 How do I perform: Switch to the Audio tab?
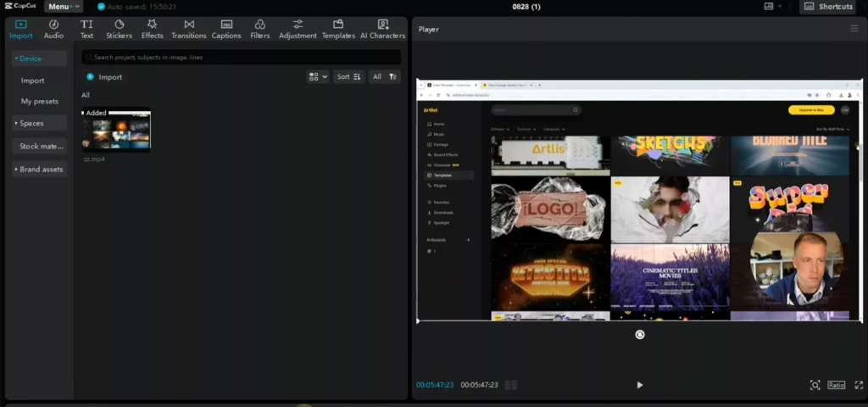point(53,30)
